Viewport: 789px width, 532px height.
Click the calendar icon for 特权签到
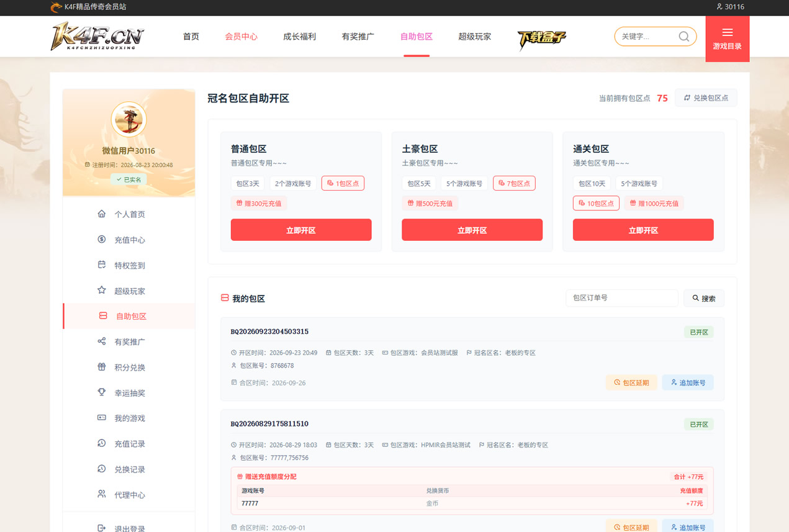click(x=102, y=264)
